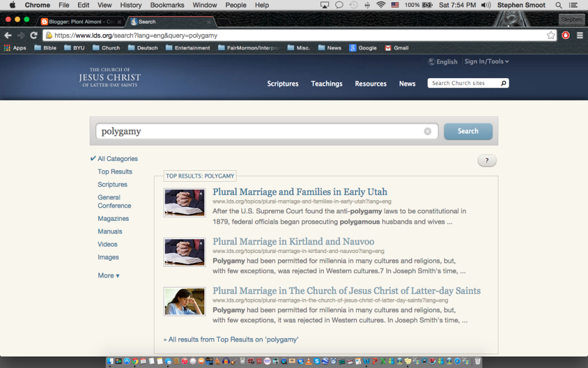Viewport: 588px width, 368px height.
Task: Open macOS Spotlight search icon
Action: [x=559, y=5]
